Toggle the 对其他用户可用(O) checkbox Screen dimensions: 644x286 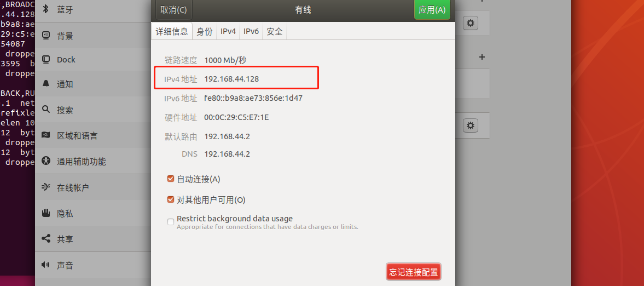(x=171, y=199)
